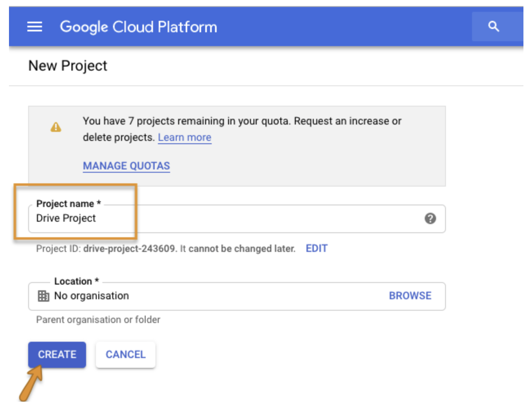Click the search magnifier icon

coord(494,27)
